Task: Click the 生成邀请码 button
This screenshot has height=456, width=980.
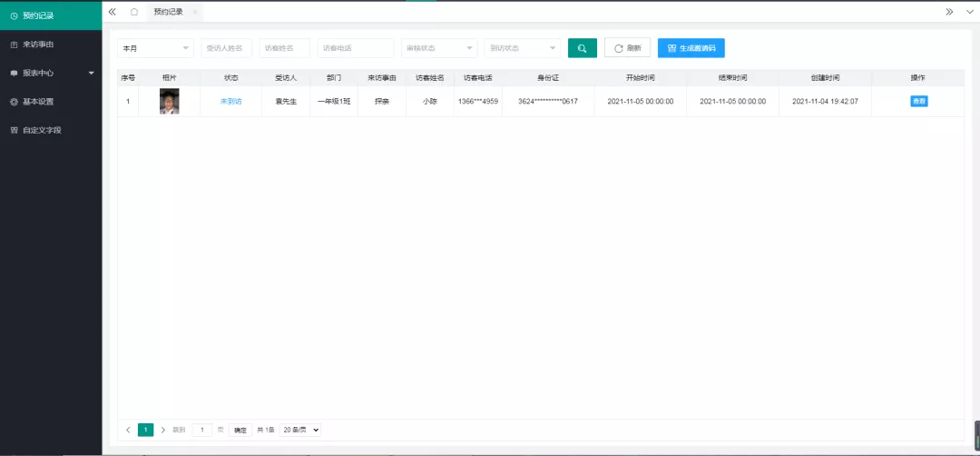Action: pyautogui.click(x=691, y=48)
